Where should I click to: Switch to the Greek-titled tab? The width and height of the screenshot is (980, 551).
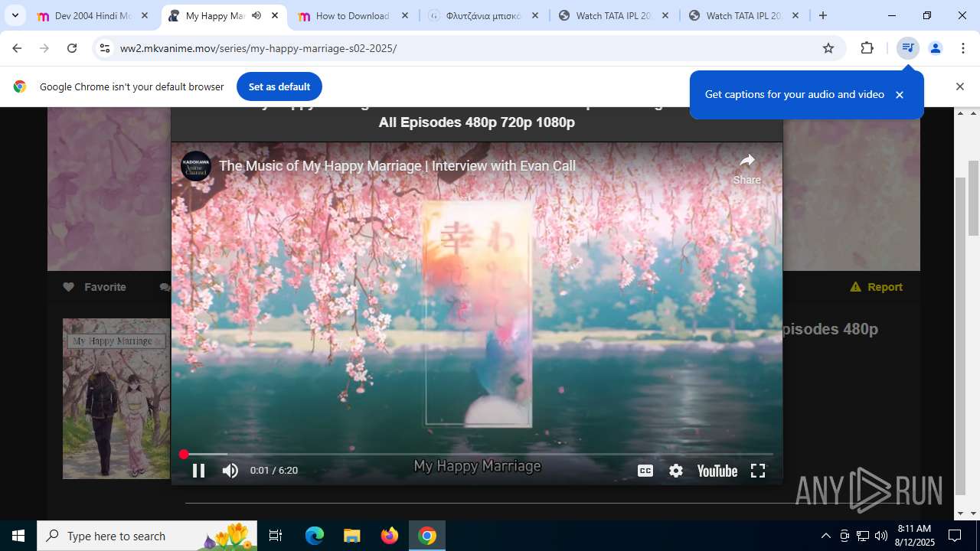click(485, 15)
